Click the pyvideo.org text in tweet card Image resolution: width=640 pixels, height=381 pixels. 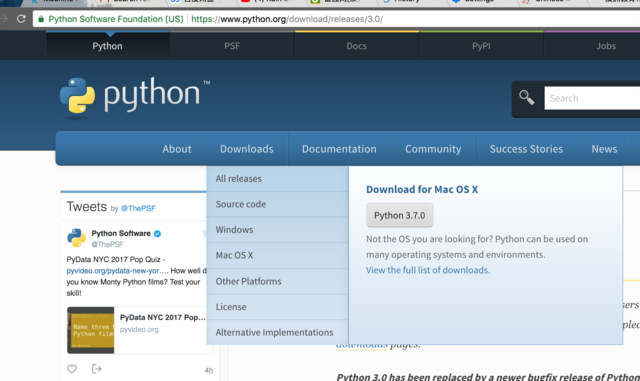[139, 330]
